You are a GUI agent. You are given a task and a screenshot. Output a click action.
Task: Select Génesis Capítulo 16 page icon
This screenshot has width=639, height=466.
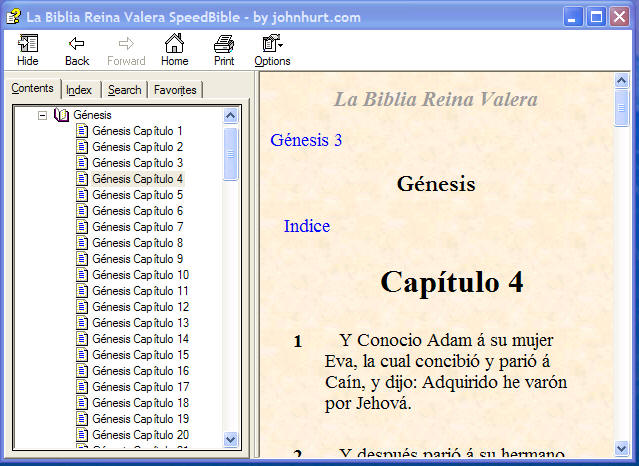pos(82,371)
